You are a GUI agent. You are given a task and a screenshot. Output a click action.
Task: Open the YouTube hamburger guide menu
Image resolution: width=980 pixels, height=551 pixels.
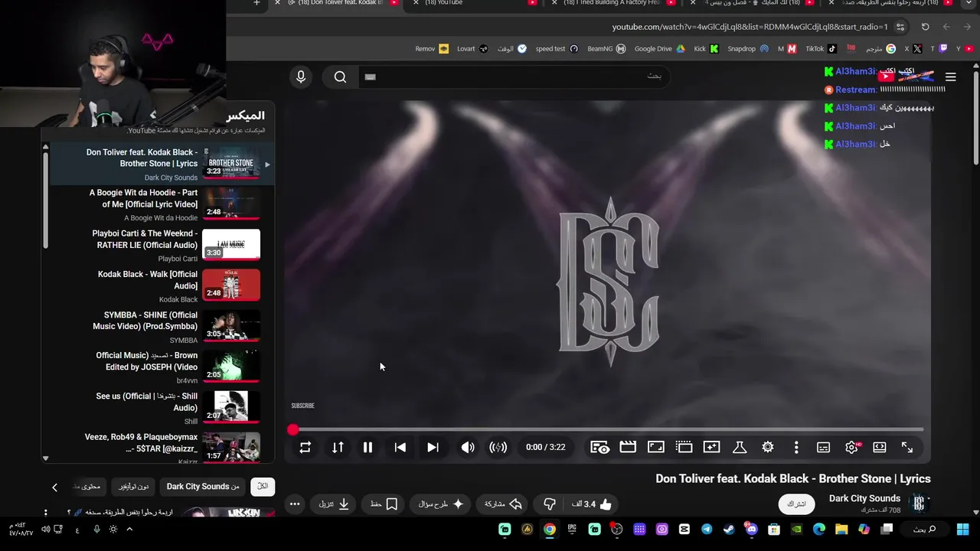point(950,77)
